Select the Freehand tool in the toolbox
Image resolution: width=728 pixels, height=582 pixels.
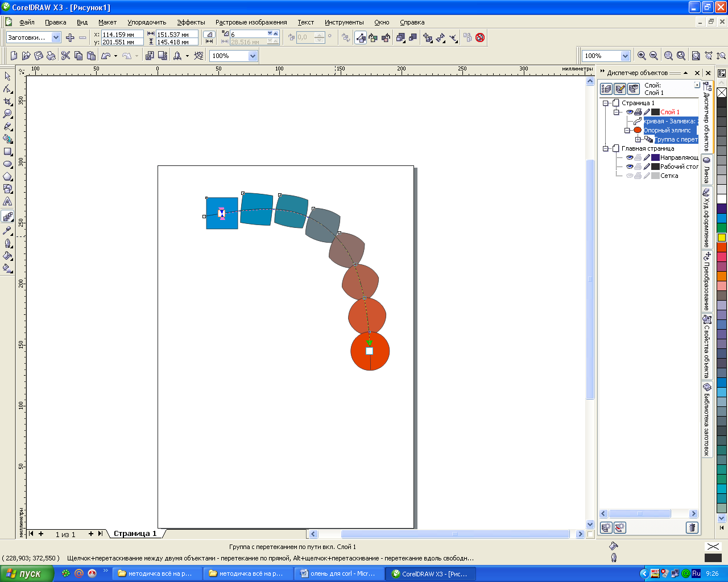(x=7, y=126)
